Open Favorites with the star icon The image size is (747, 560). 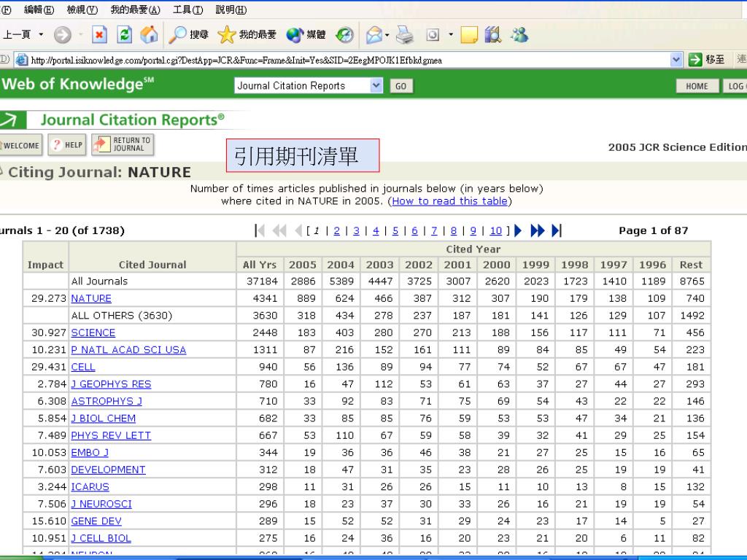click(x=247, y=34)
